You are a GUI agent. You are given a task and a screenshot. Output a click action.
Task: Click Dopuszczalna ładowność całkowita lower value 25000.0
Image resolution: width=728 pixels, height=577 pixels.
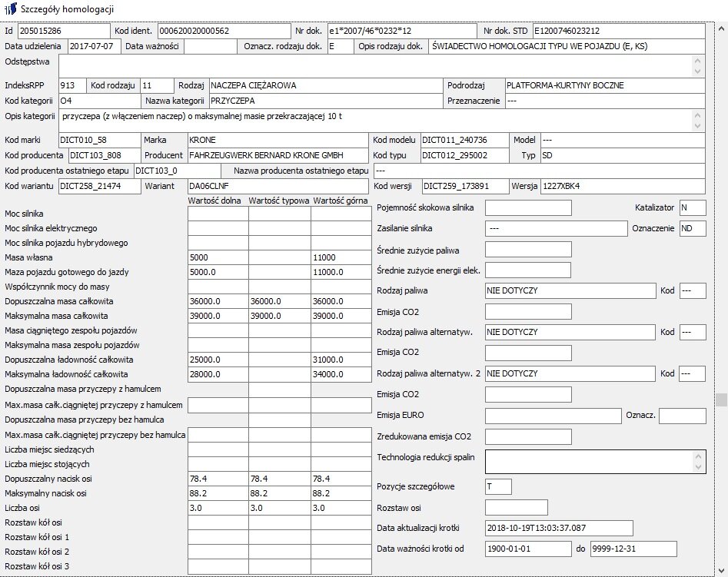[x=218, y=360]
